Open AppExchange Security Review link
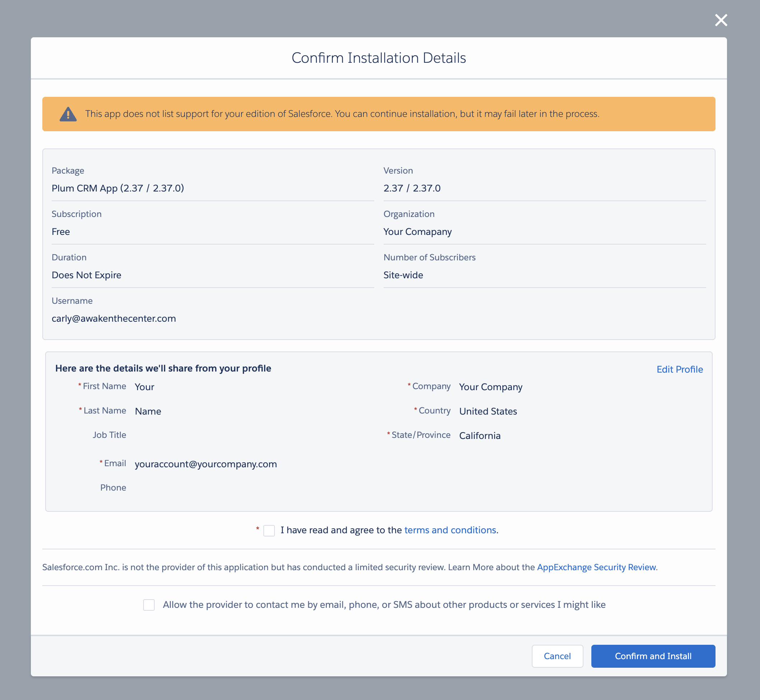 pos(596,567)
